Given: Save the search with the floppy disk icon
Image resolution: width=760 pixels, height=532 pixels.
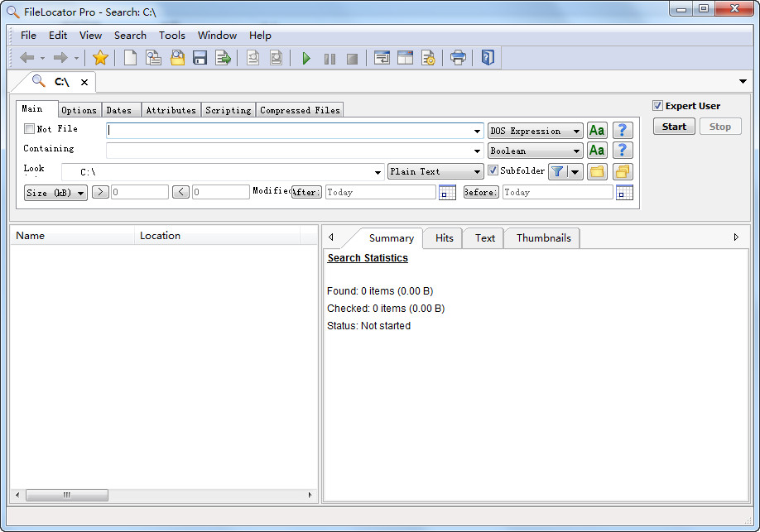Looking at the screenshot, I should tap(200, 58).
